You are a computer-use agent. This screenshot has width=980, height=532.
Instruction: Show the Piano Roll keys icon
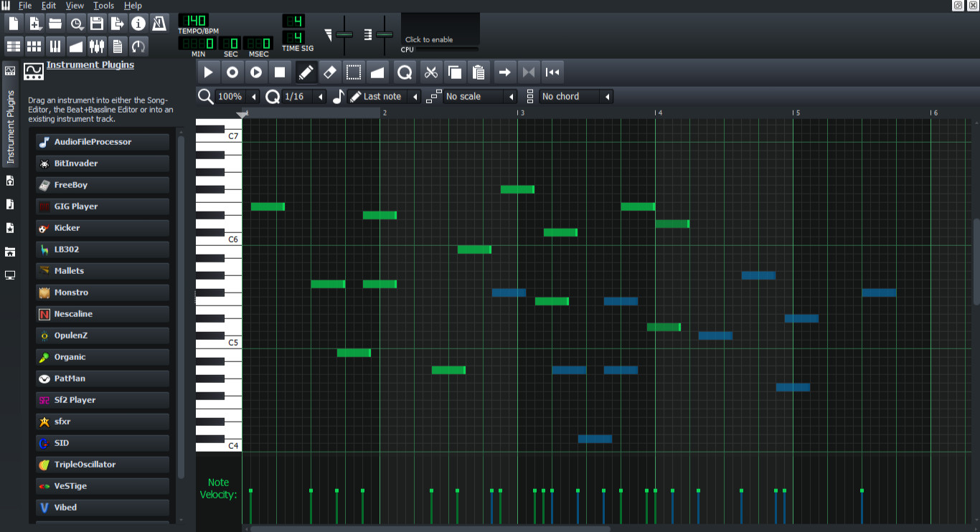tap(55, 47)
